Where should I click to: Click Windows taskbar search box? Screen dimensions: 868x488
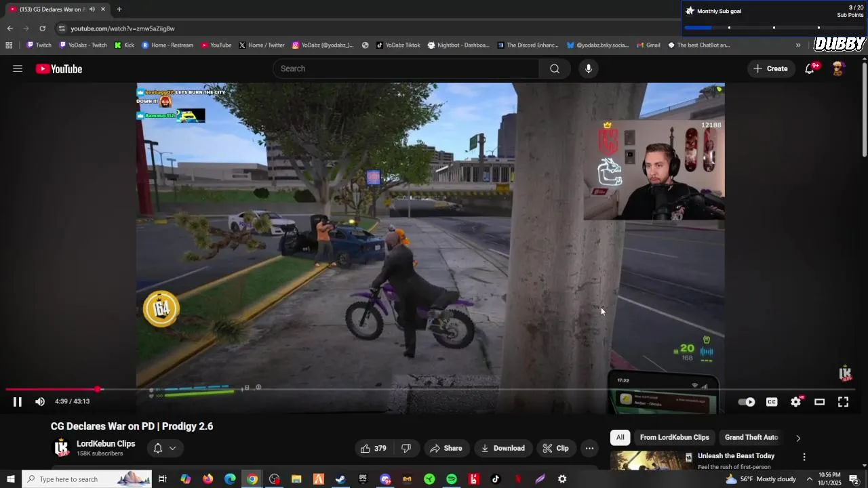88,479
